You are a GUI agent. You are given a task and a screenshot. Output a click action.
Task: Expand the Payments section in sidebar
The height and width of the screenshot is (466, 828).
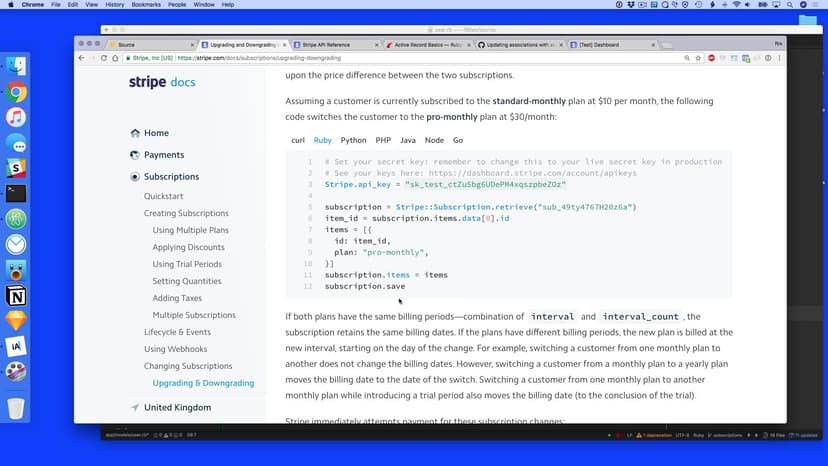click(164, 155)
